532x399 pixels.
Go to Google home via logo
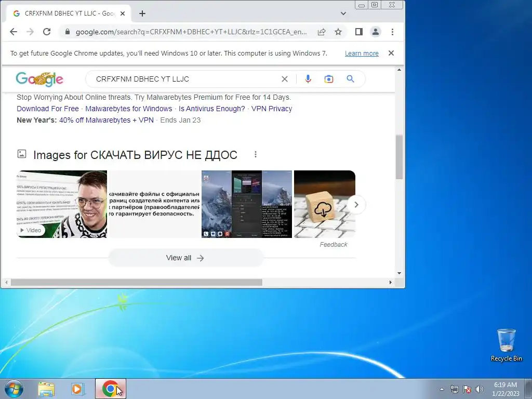click(x=39, y=79)
